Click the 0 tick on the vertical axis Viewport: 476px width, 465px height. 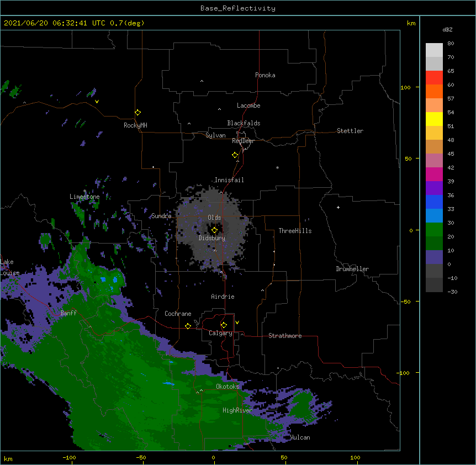411,230
